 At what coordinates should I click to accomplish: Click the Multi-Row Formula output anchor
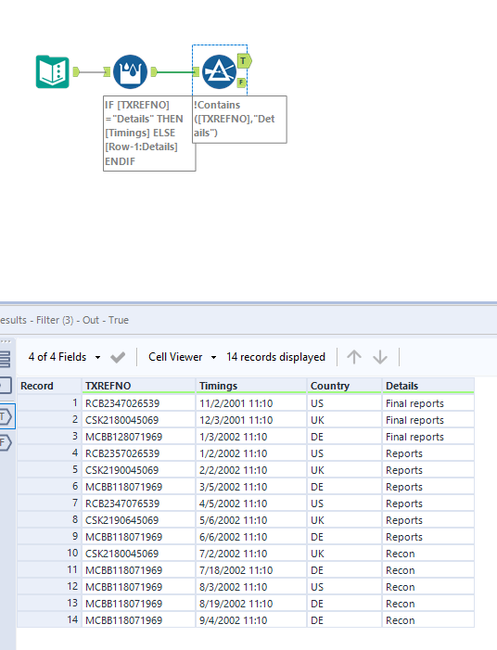click(x=154, y=72)
